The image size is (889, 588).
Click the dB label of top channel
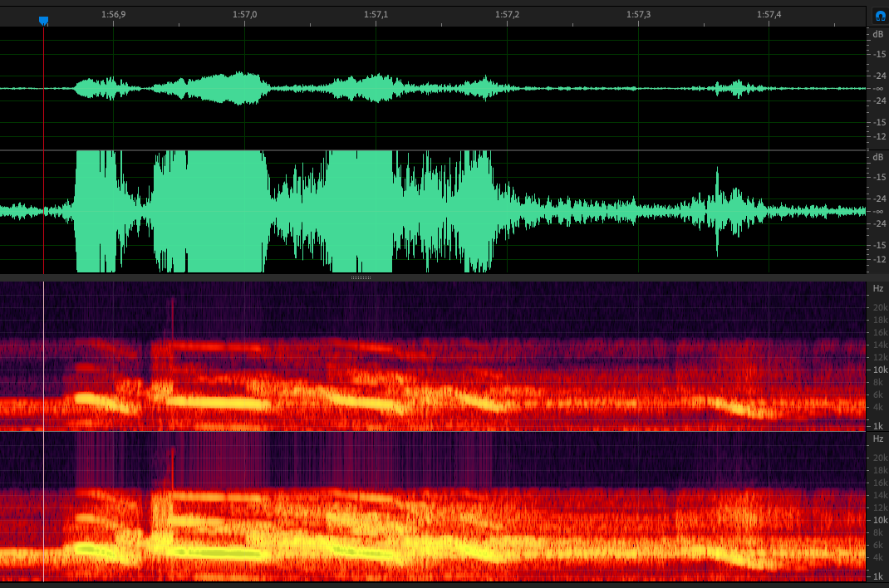pyautogui.click(x=878, y=35)
